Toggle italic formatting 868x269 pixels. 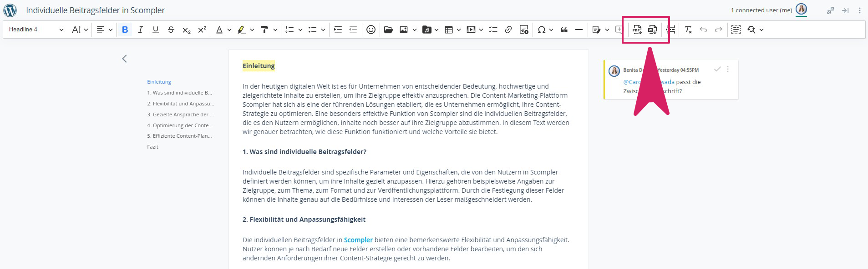click(140, 30)
